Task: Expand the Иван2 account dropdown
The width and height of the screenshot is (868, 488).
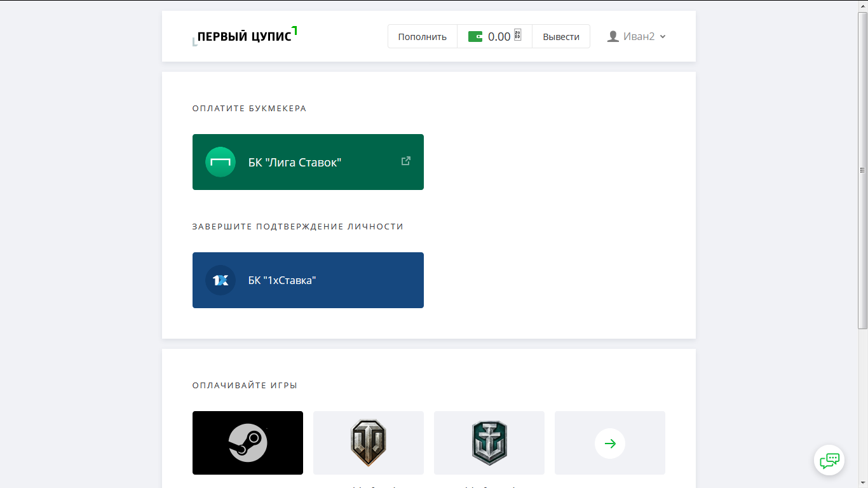Action: point(637,37)
